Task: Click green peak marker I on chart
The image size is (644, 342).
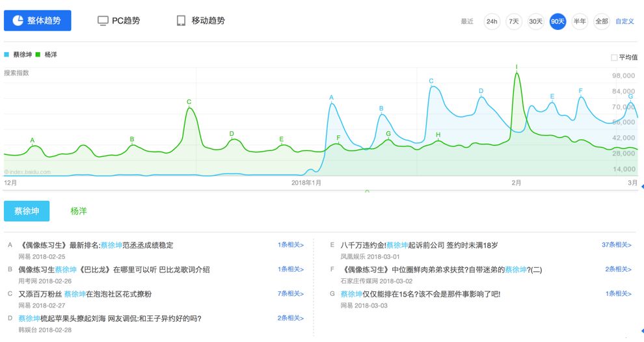Action: (x=517, y=67)
